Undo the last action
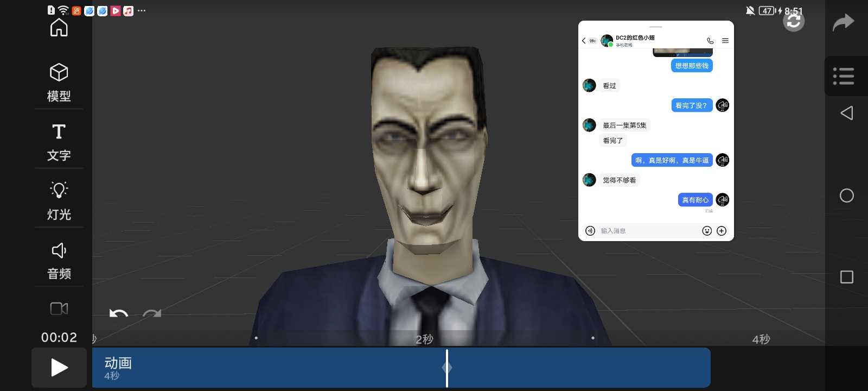This screenshot has height=391, width=868. [x=119, y=313]
